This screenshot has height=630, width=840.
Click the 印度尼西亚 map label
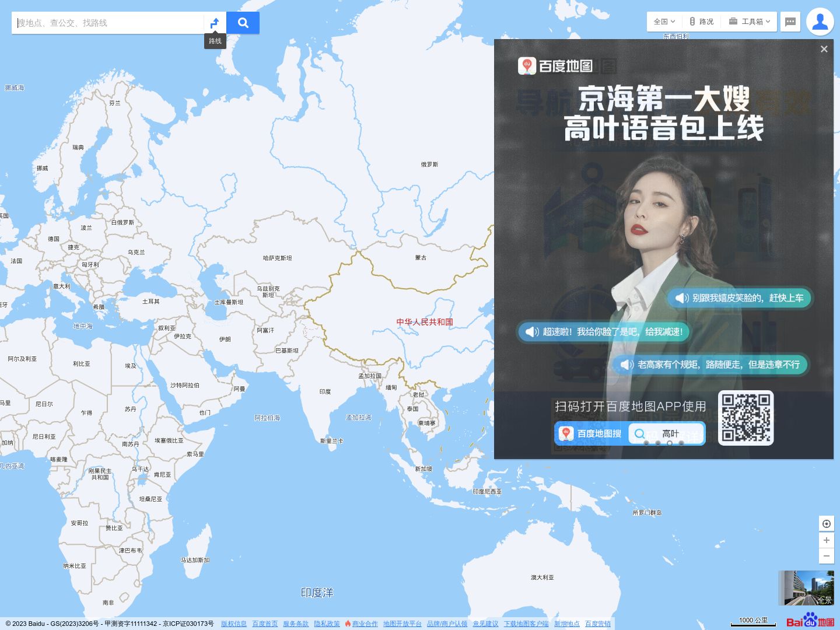click(487, 492)
